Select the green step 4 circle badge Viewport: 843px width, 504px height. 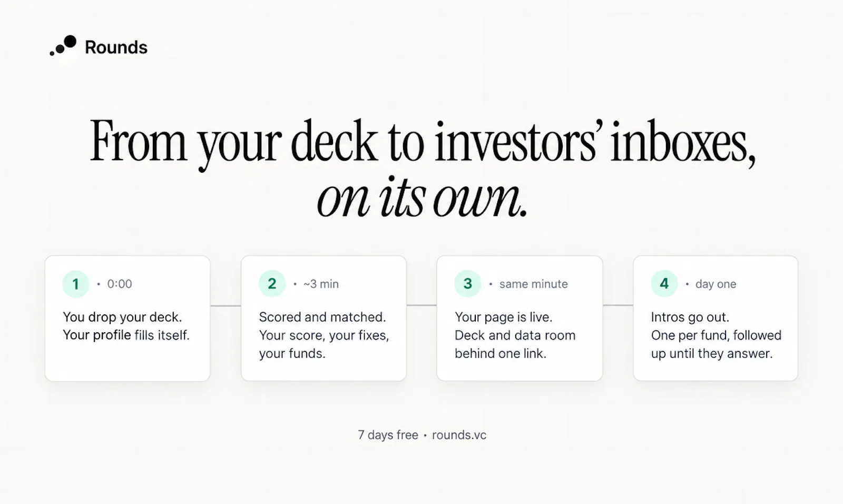664,284
